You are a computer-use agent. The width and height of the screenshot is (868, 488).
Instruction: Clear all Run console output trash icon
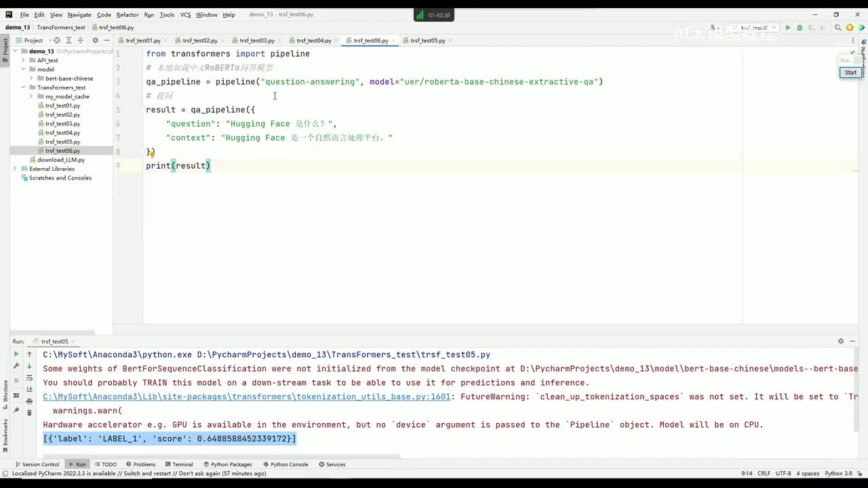pos(29,413)
